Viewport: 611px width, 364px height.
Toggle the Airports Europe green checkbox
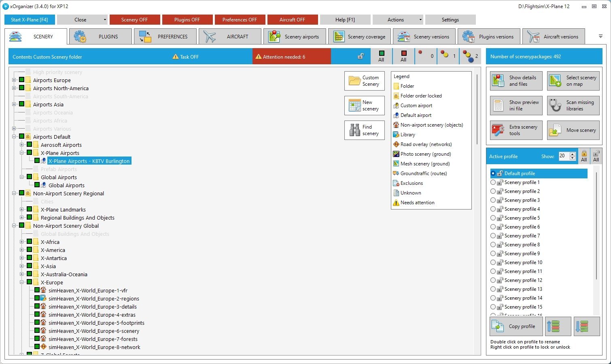point(22,80)
